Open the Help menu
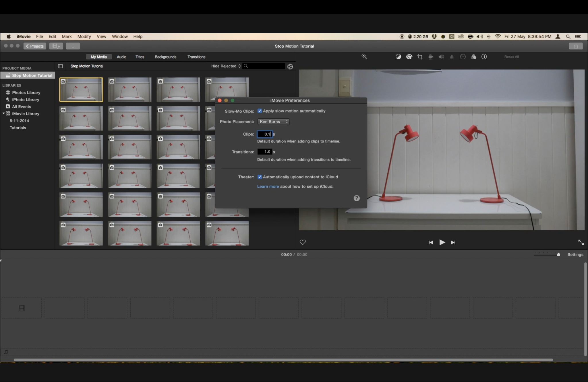Screen dimensions: 588x382 pos(138,36)
